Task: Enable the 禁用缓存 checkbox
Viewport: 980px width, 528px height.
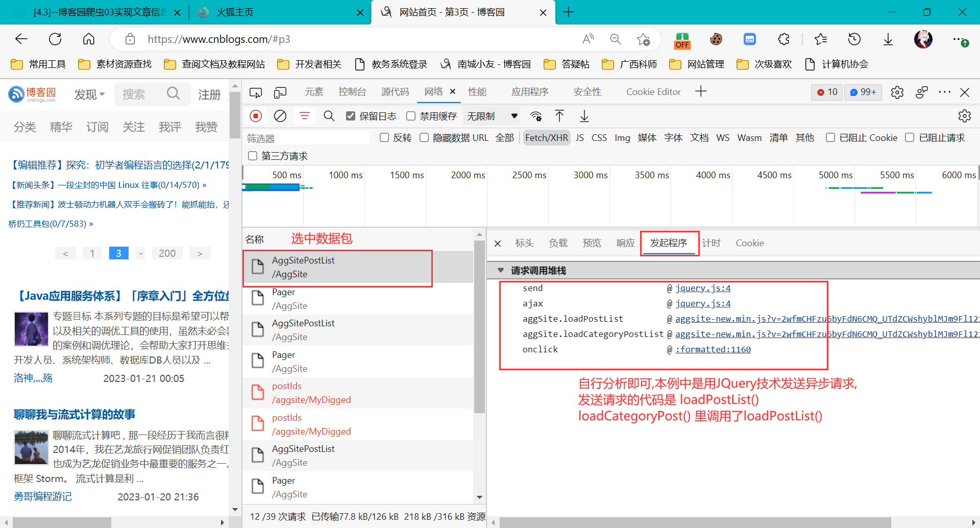Action: pos(411,116)
